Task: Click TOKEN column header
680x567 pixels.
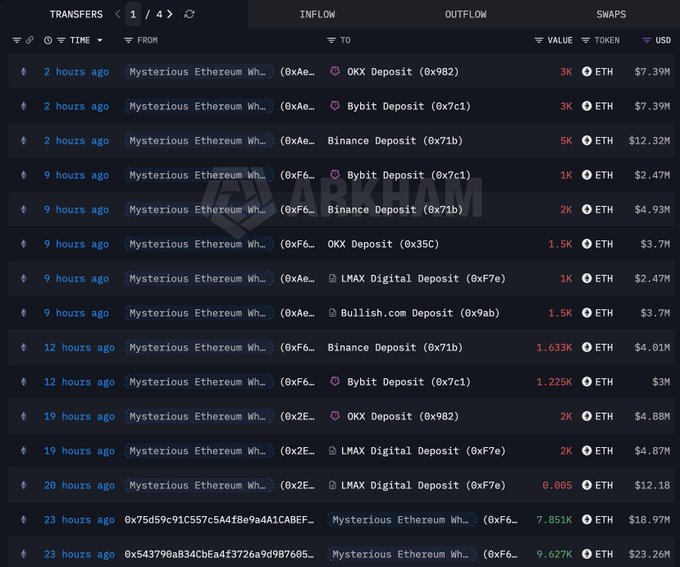Action: coord(607,40)
